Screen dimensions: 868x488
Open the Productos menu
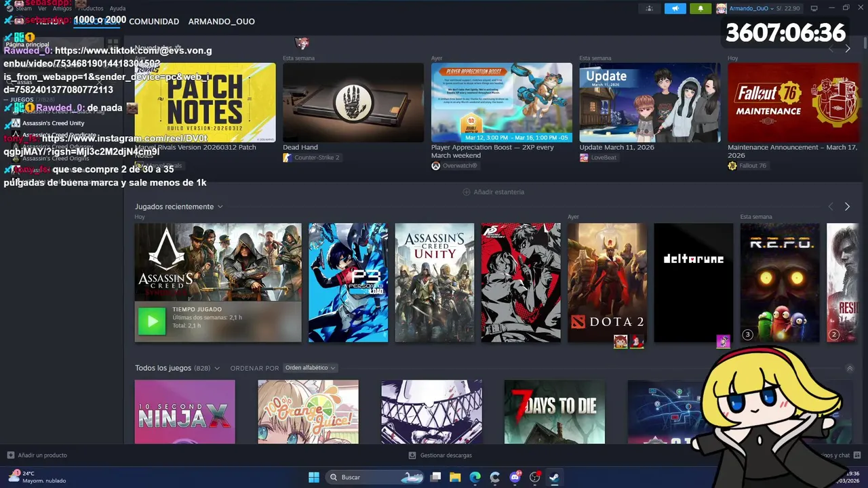click(x=90, y=8)
